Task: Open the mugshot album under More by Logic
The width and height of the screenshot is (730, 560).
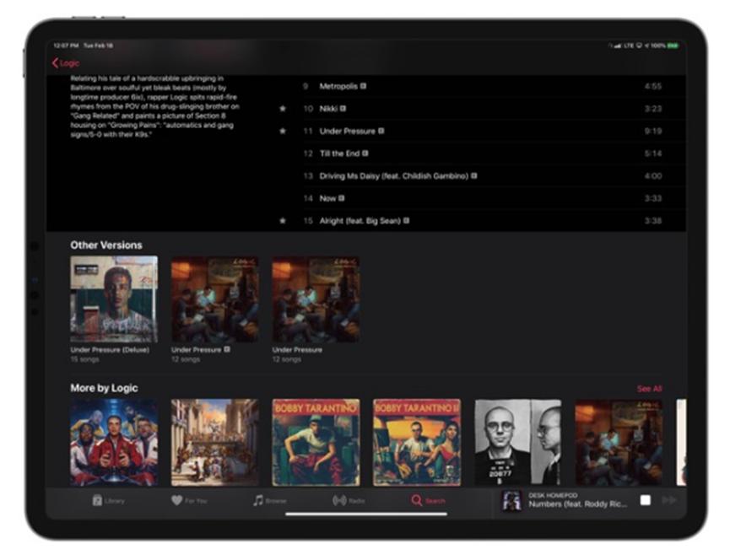Action: 519,438
